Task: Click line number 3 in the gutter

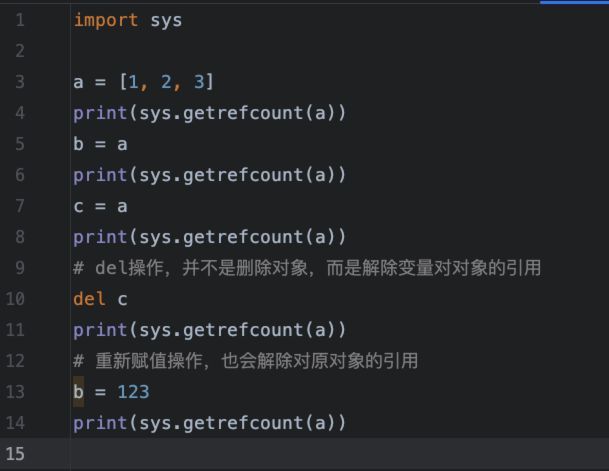Action: tap(19, 82)
